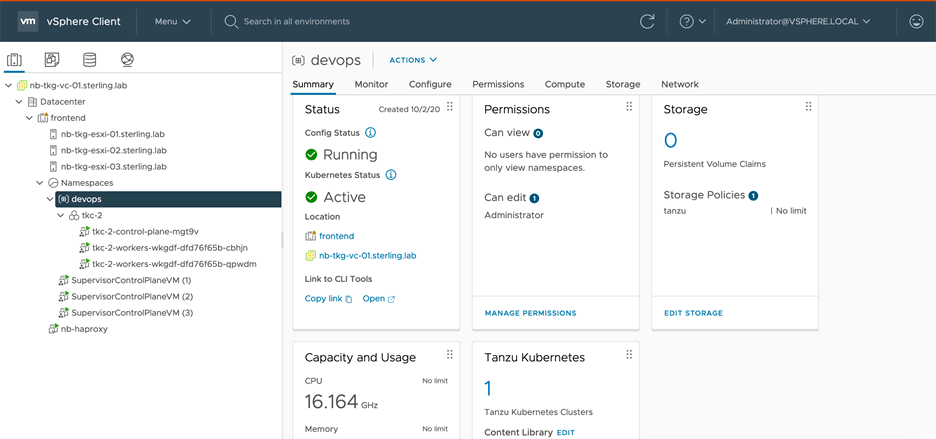The width and height of the screenshot is (936, 439).
Task: Select nb-haproxy VM in the tree
Action: (x=83, y=329)
